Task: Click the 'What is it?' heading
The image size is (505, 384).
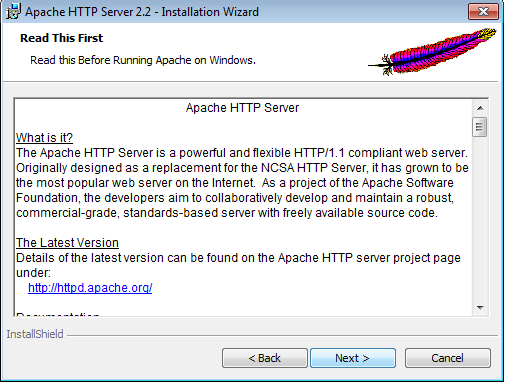Action: (44, 138)
